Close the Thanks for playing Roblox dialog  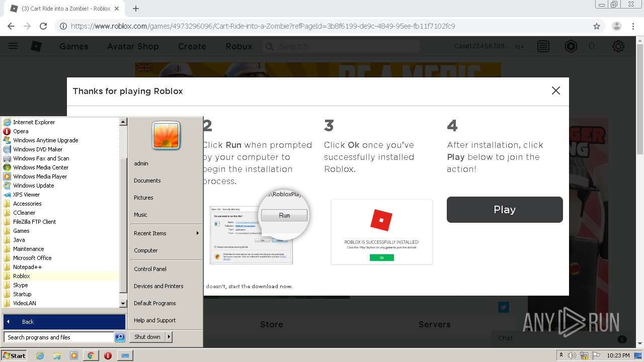[556, 90]
